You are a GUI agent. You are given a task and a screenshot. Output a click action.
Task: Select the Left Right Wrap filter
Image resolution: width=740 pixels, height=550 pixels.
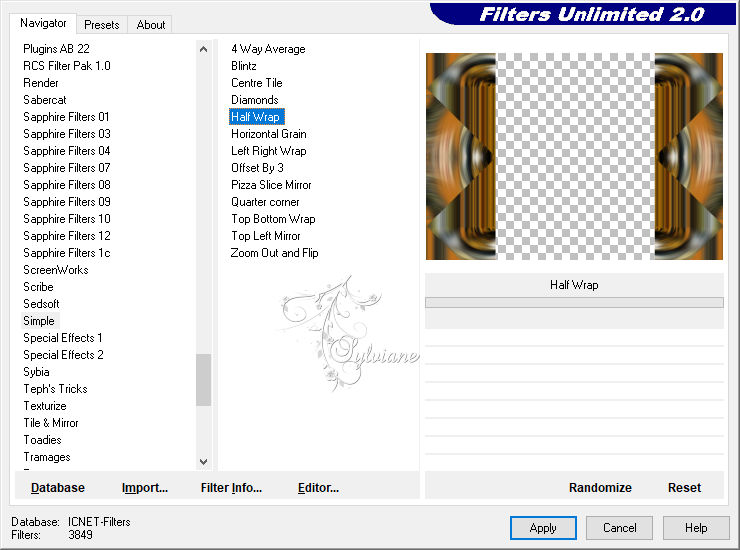tap(269, 151)
